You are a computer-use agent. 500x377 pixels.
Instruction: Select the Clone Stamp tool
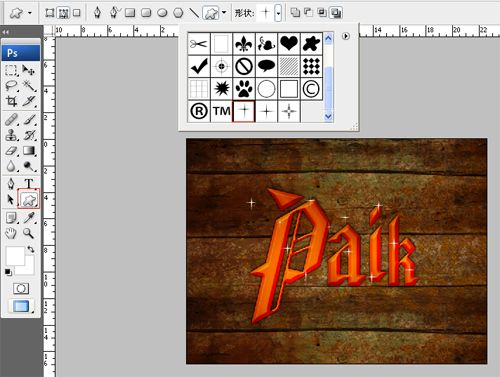11,135
